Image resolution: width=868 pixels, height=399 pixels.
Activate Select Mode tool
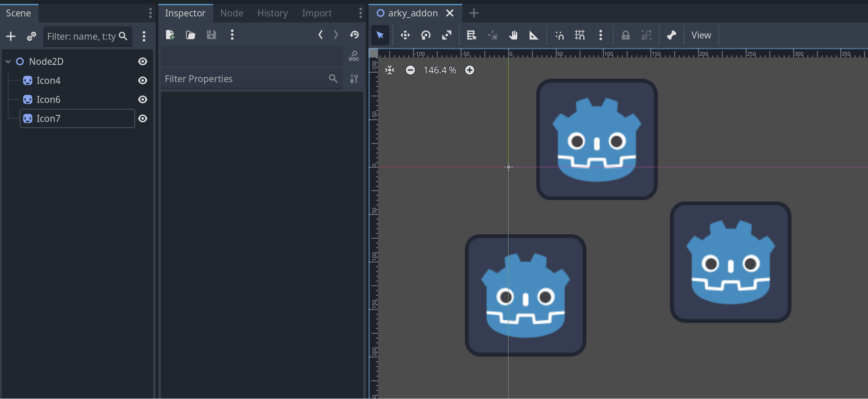click(x=380, y=35)
